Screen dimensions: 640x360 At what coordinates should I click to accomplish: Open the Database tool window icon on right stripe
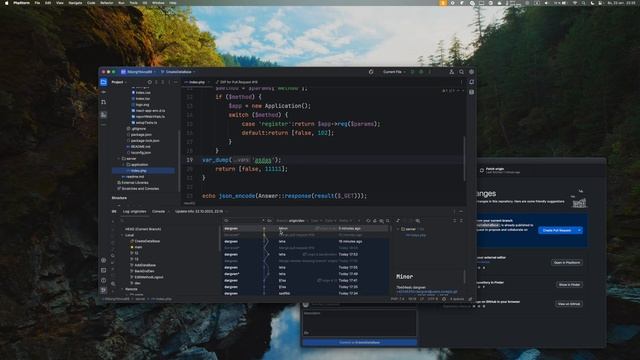[x=471, y=92]
